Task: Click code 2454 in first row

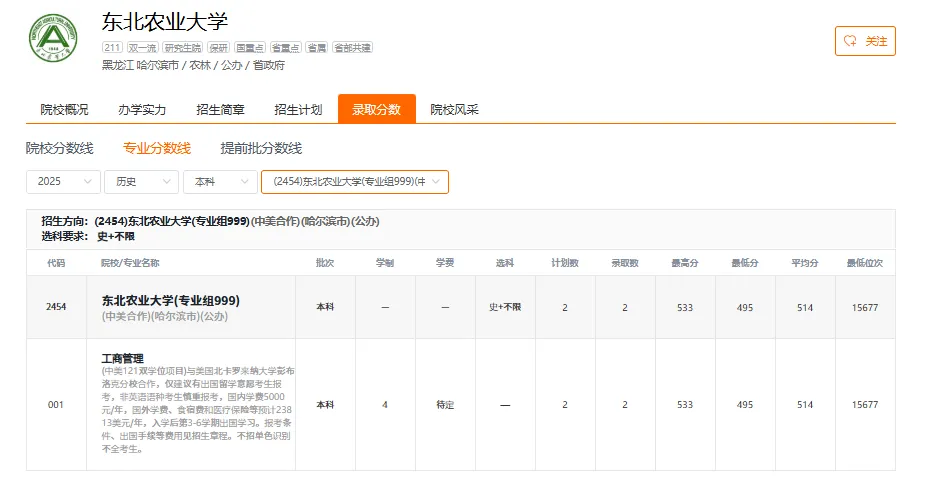Action: tap(56, 307)
